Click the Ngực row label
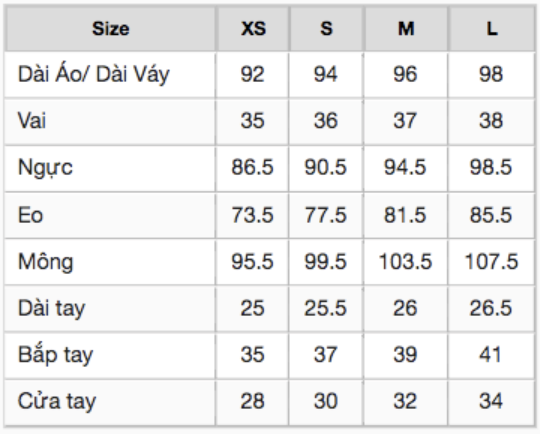Image resolution: width=540 pixels, height=434 pixels. pyautogui.click(x=45, y=168)
